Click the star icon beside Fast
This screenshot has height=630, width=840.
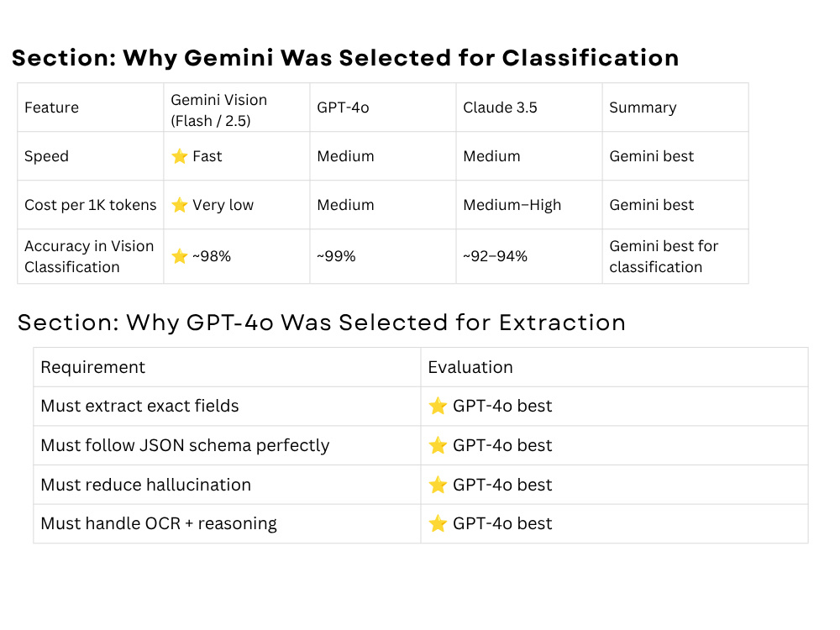pyautogui.click(x=180, y=156)
